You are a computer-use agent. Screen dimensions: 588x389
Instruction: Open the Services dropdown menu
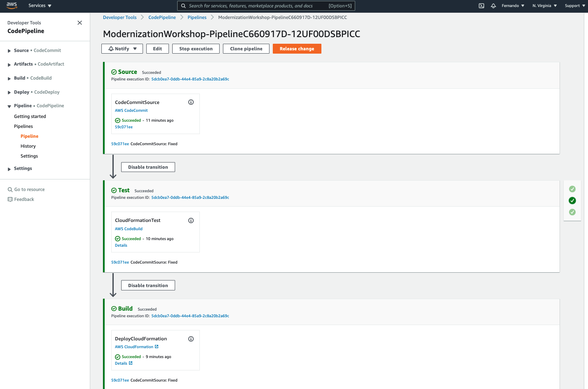tap(40, 6)
